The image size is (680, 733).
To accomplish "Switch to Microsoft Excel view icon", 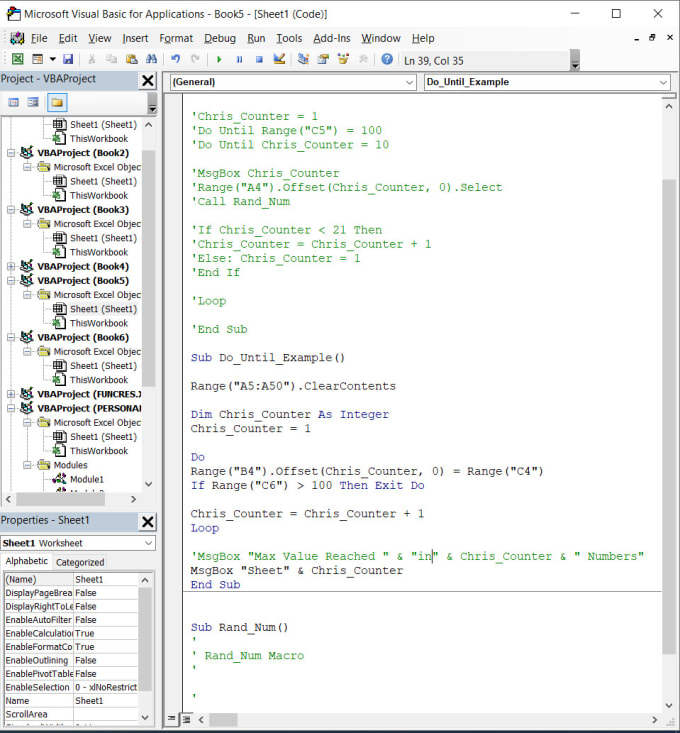I will pyautogui.click(x=17, y=59).
